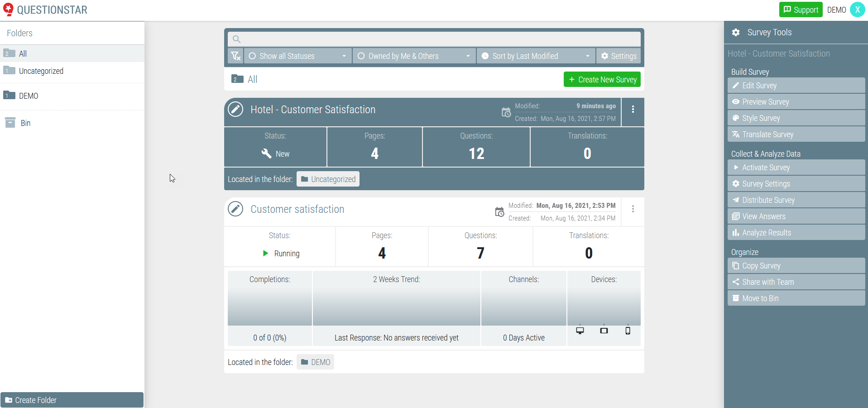Activate the survey from Survey Tools
Screen dimensions: 868x408
click(796, 167)
